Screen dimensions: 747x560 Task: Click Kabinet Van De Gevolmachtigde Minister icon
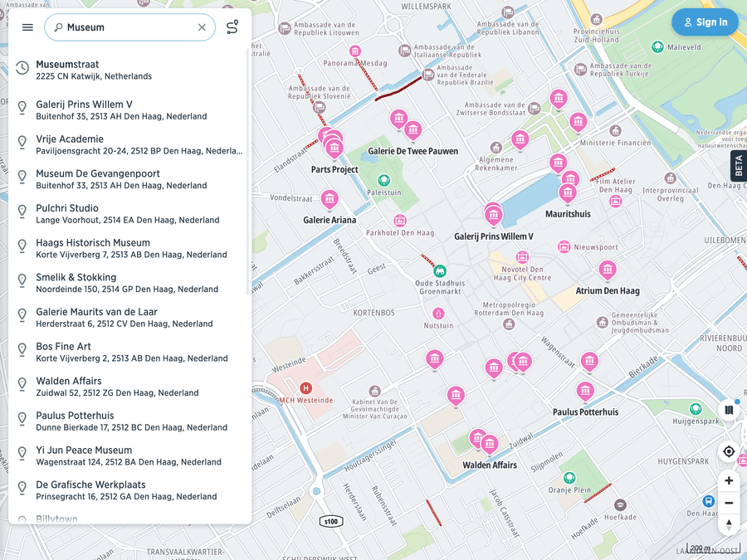375,391
